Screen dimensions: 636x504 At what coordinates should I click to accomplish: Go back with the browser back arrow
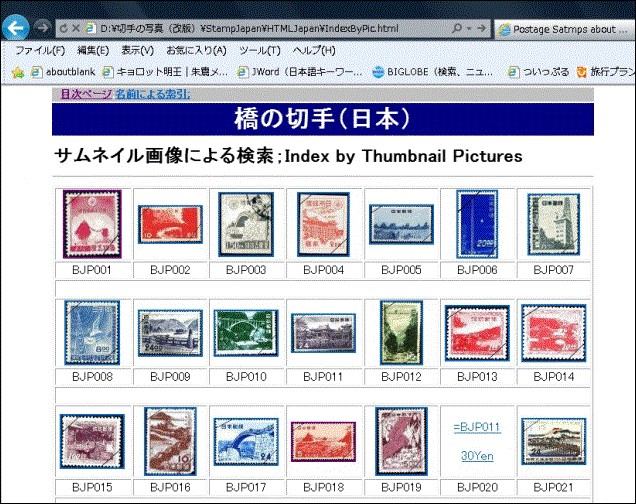(x=15, y=28)
